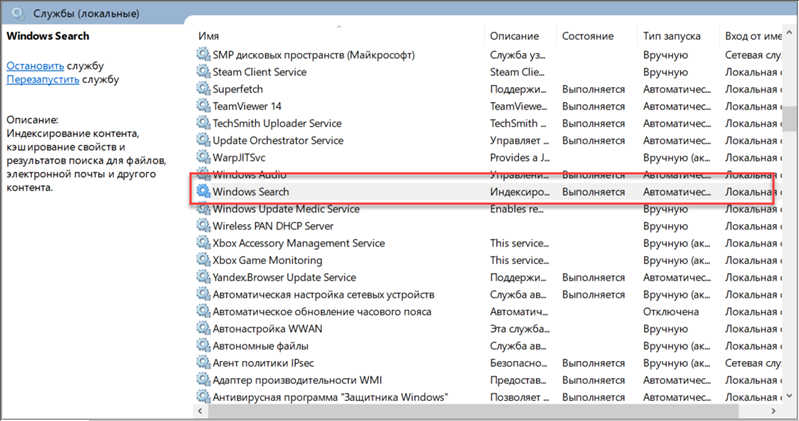The image size is (799, 421).
Task: Select Автономные файлы service name
Action: 260,346
